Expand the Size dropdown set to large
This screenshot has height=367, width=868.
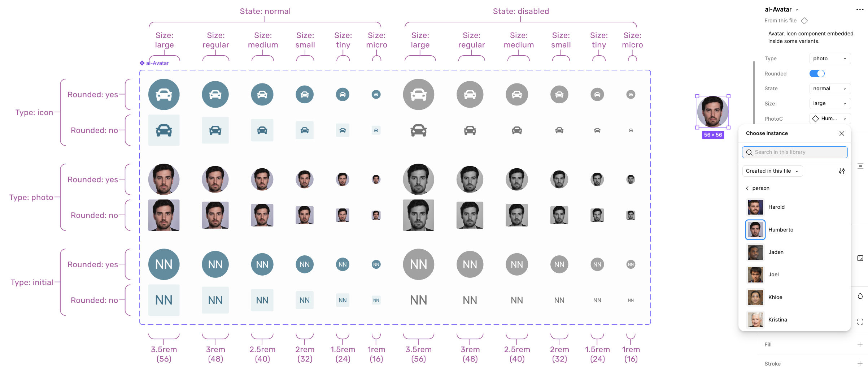tap(830, 104)
